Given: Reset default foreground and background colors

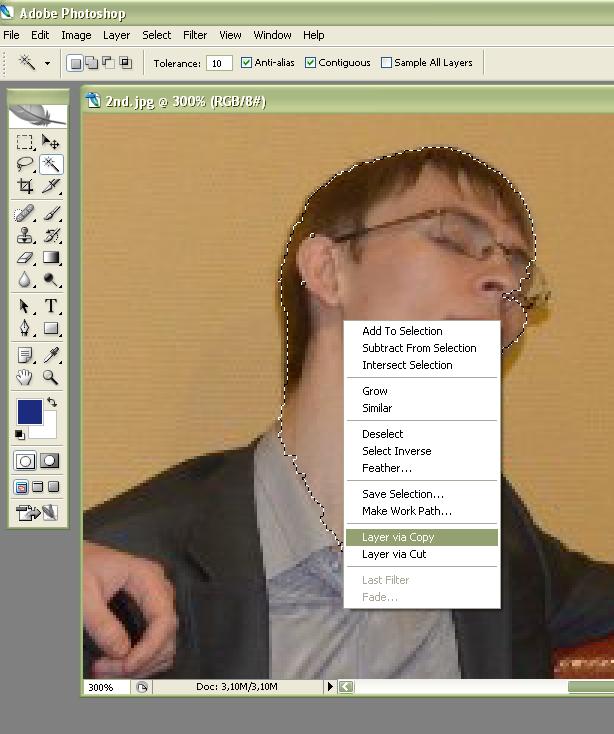Looking at the screenshot, I should (20, 435).
